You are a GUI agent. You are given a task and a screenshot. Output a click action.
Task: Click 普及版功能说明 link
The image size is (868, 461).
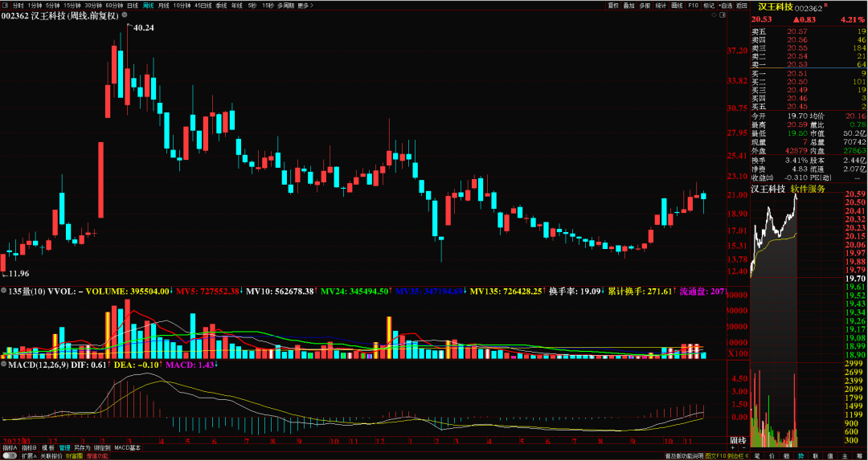coord(684,456)
